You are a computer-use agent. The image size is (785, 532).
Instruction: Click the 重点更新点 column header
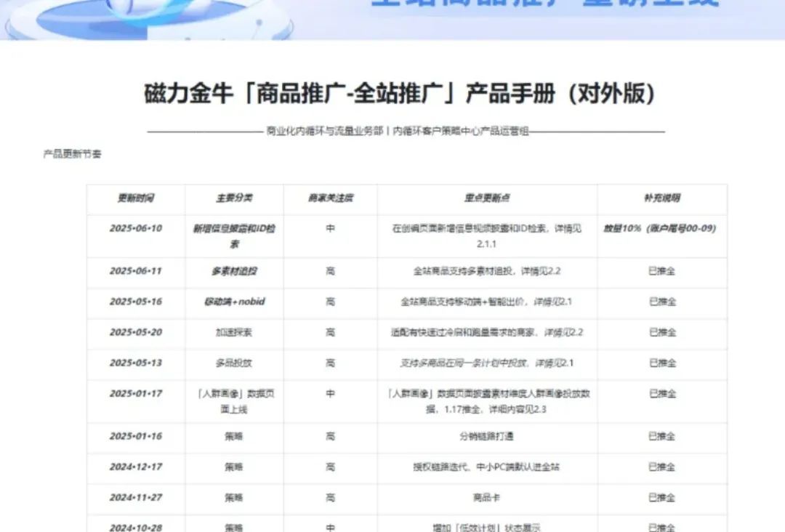(x=486, y=198)
